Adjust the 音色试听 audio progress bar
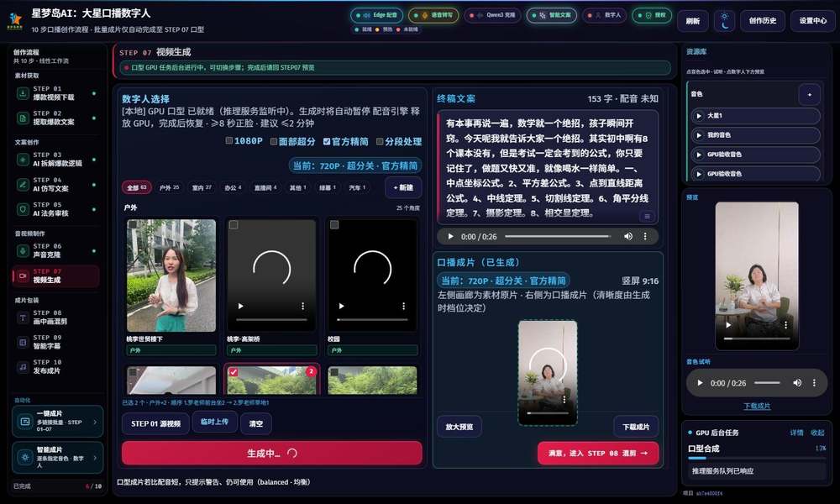 tap(767, 383)
